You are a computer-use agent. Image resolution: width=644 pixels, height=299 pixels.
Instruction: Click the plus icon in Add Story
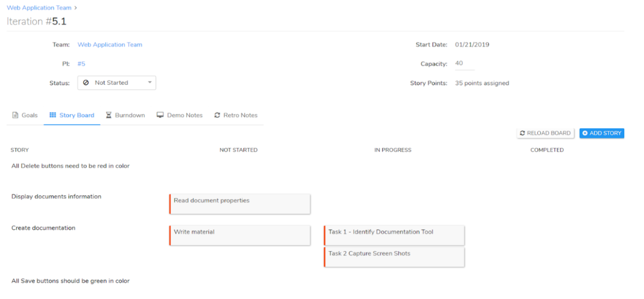(x=585, y=133)
